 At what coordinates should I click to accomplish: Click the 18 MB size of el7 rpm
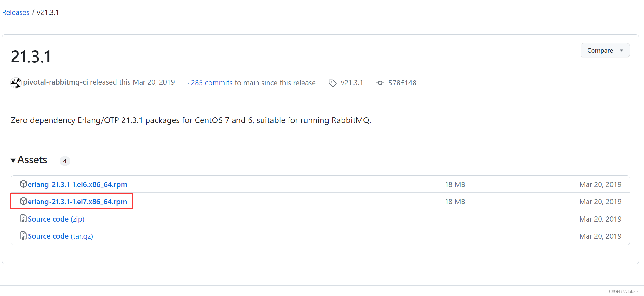click(455, 202)
